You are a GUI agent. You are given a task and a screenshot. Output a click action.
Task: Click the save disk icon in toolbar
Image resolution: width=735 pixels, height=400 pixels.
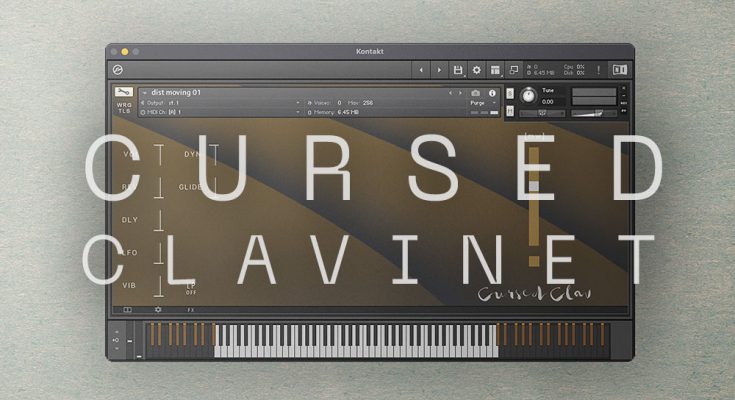[x=458, y=70]
